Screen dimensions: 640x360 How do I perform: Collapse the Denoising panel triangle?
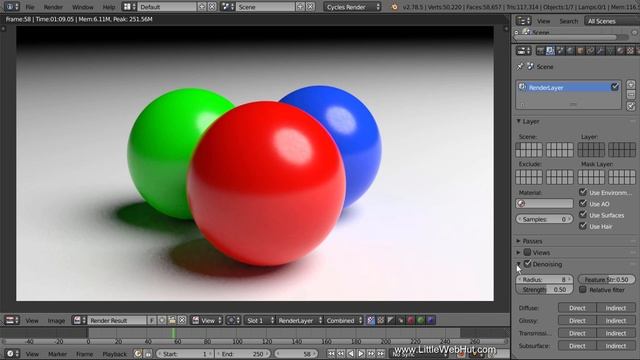(519, 264)
